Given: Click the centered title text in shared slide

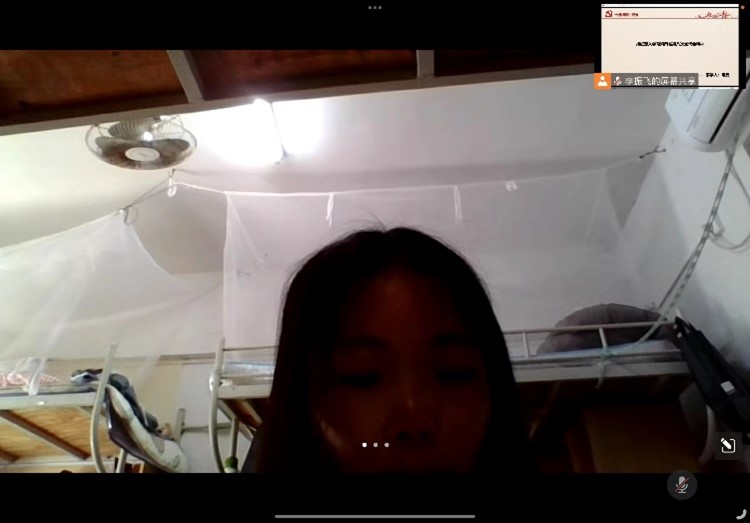Looking at the screenshot, I should point(669,44).
